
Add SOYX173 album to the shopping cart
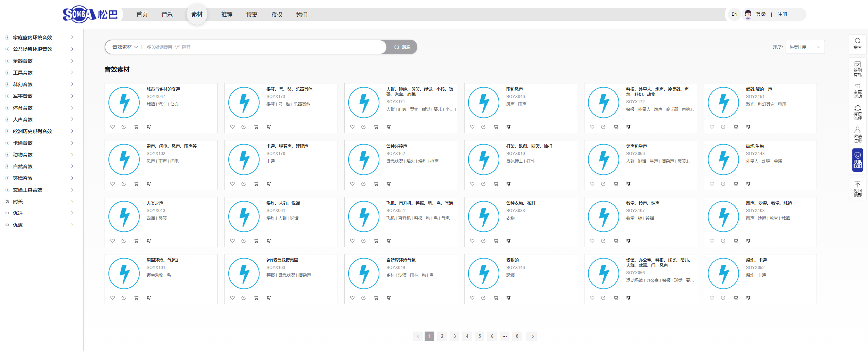click(256, 127)
